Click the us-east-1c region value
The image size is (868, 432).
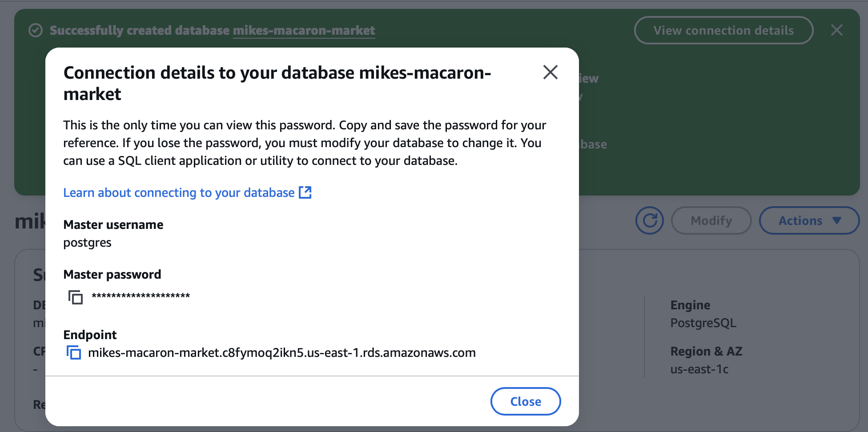click(699, 369)
